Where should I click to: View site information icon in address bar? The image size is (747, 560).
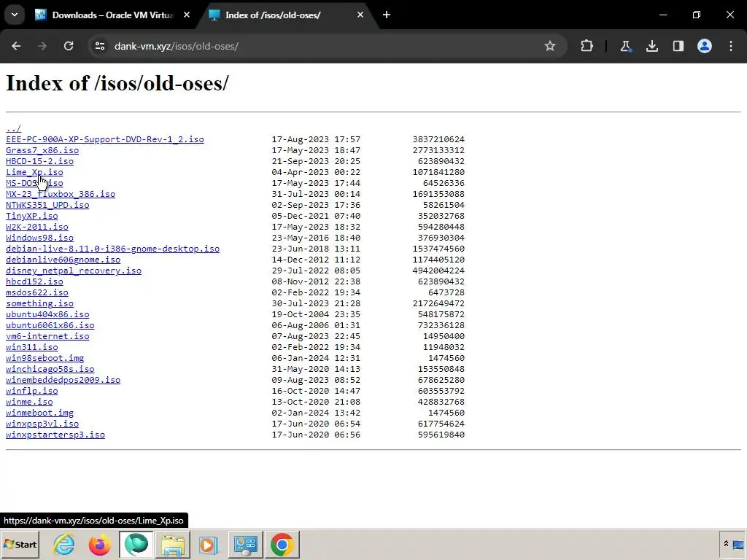[100, 46]
